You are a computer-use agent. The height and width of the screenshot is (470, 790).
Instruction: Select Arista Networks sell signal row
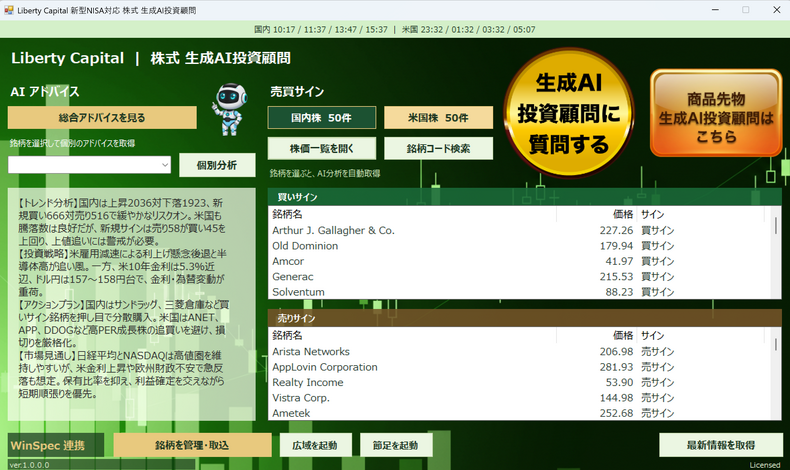tap(521, 352)
